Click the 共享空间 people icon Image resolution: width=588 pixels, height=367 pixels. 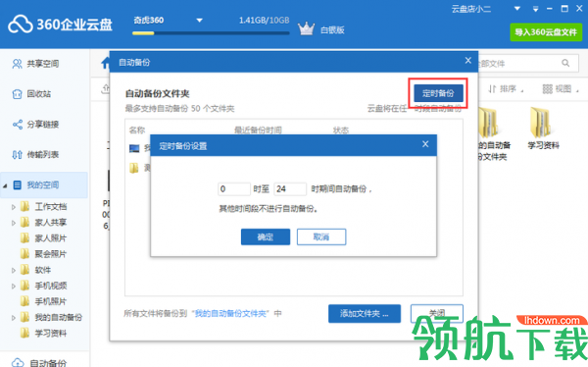click(x=18, y=64)
